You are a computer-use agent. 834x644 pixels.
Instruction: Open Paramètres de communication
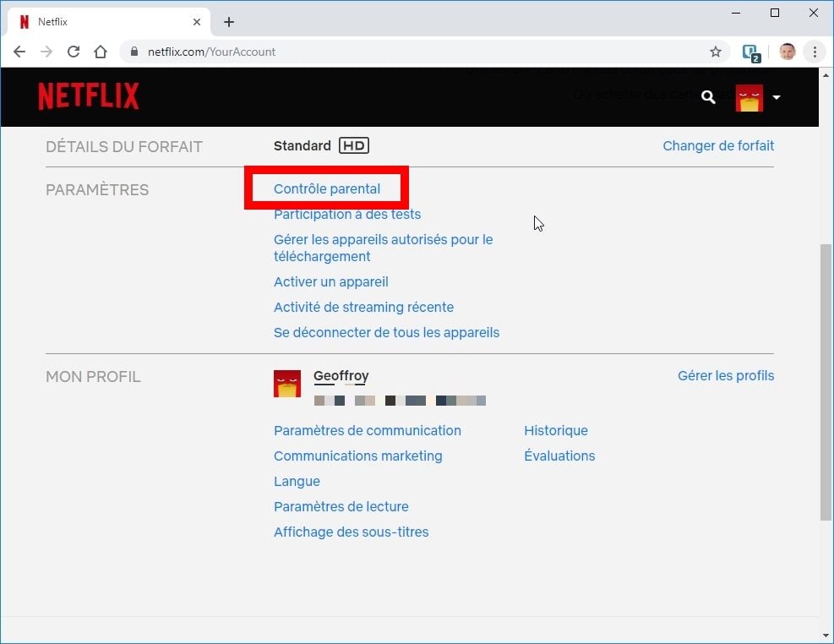coord(367,431)
